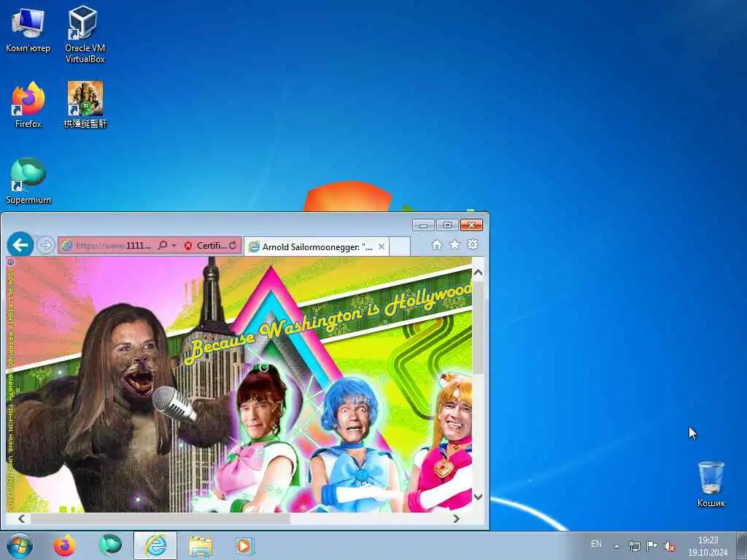Select the Supermium desktop shortcut
Screen dimensions: 747x560
click(28, 181)
